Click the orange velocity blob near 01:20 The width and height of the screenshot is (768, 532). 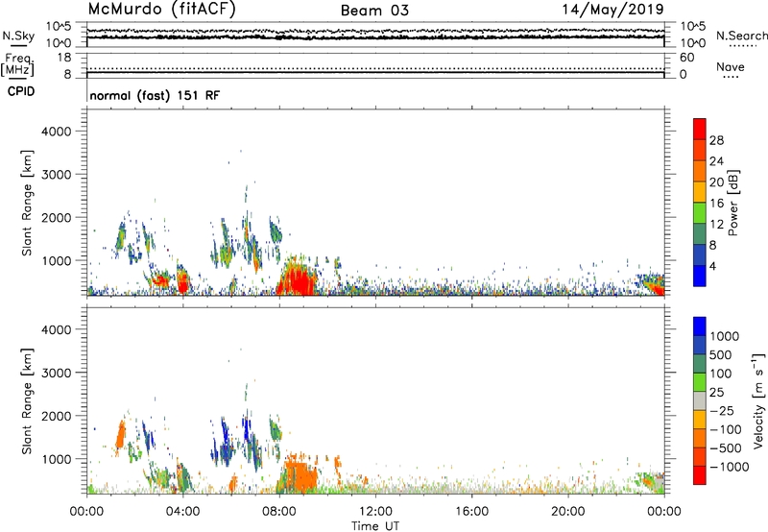[121, 436]
